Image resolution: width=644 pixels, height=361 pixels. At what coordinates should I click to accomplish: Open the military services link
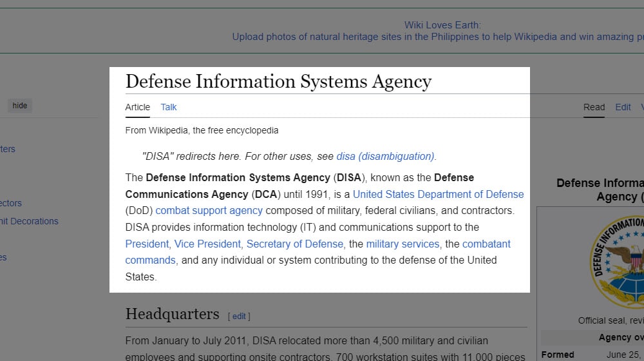click(x=402, y=244)
